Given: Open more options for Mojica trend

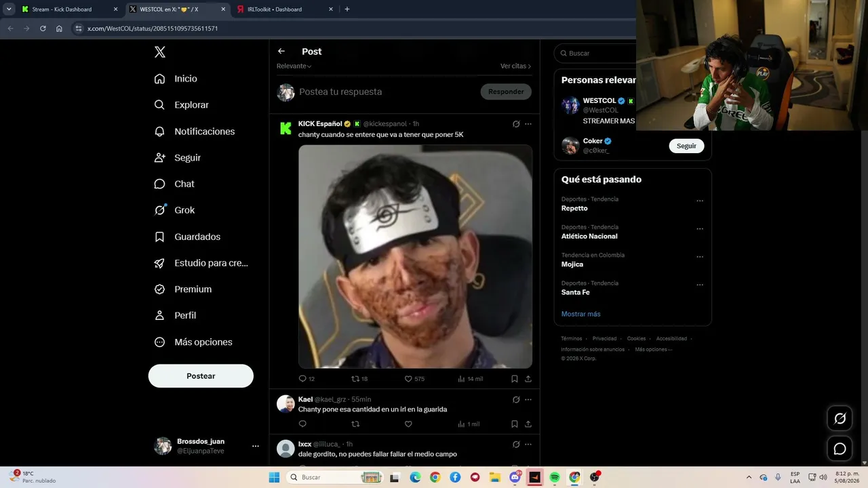Looking at the screenshot, I should [700, 257].
